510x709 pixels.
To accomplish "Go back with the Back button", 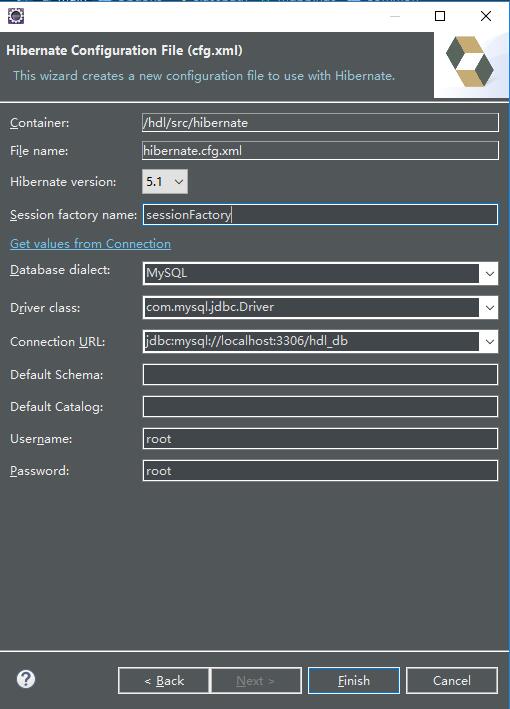I will coord(164,680).
